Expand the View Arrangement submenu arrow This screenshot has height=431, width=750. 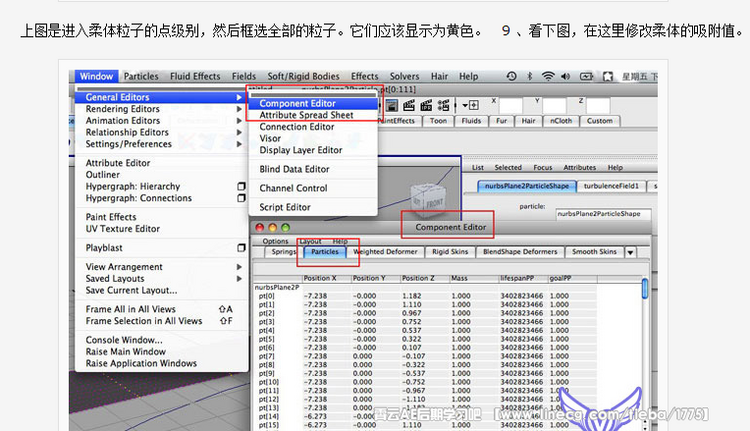coord(239,267)
